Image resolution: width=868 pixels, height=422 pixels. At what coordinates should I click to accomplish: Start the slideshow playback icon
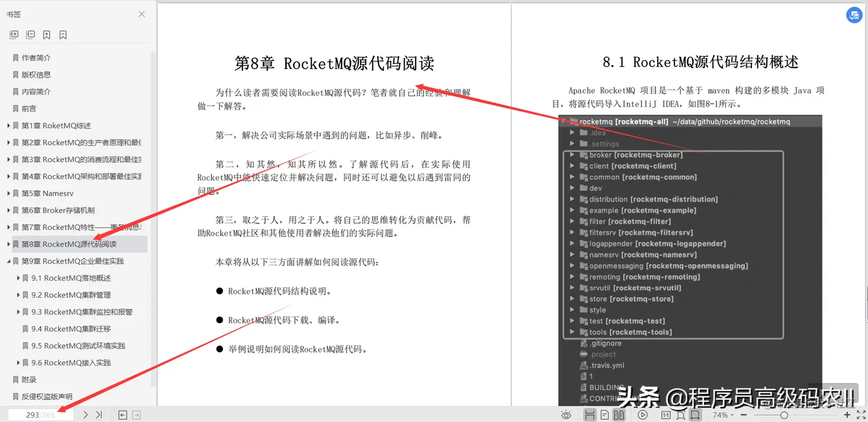point(643,415)
